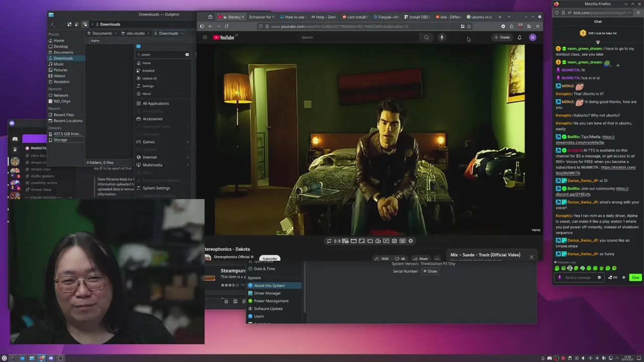Open the chat settings gear icon

[x=624, y=278]
